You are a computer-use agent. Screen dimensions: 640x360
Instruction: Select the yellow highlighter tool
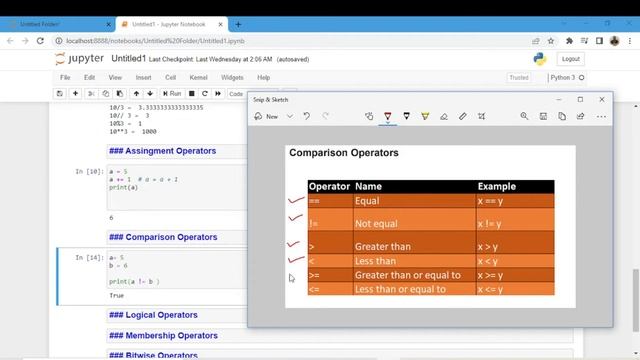(425, 116)
